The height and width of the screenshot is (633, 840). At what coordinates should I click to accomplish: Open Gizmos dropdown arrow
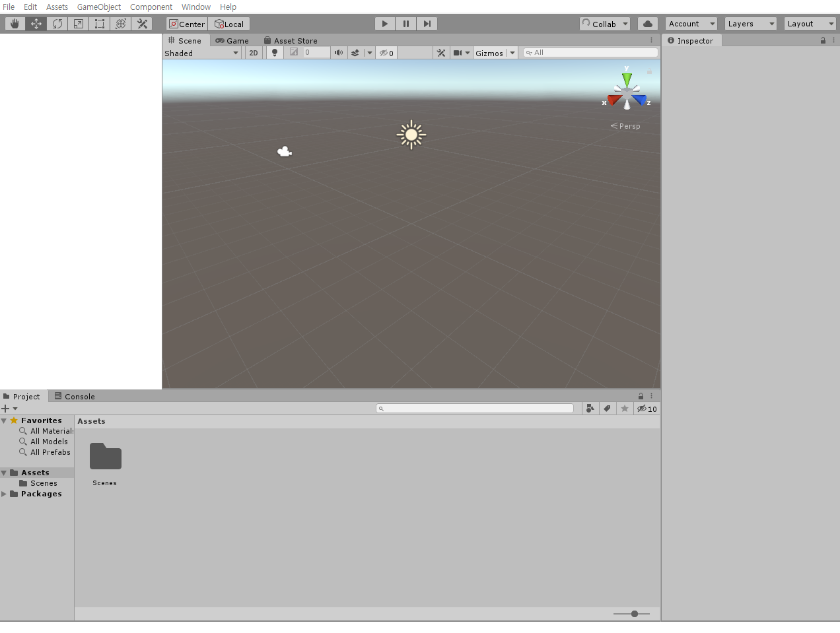[x=512, y=53]
